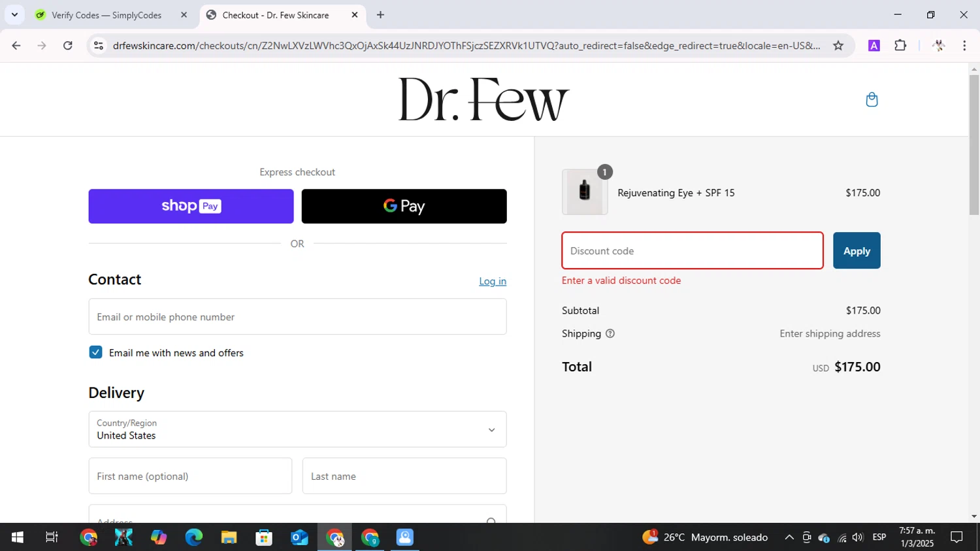Focus the Email or mobile phone number field
Screen dimensions: 980x551
click(x=297, y=316)
